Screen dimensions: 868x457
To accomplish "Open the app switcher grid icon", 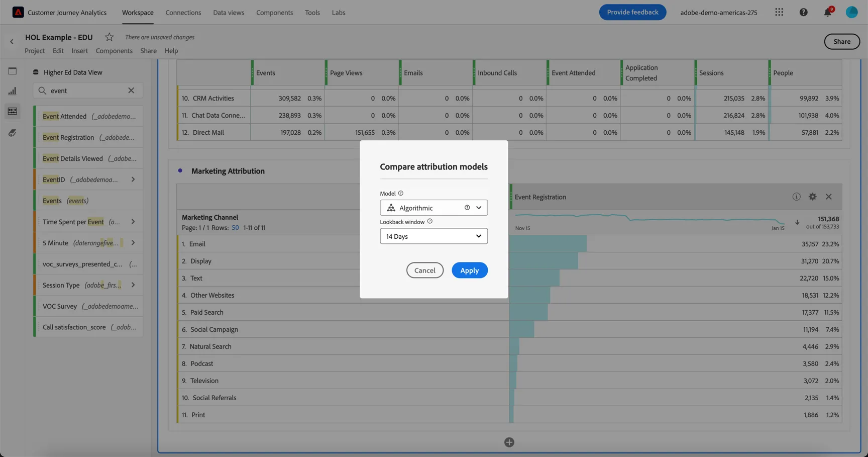I will point(779,12).
